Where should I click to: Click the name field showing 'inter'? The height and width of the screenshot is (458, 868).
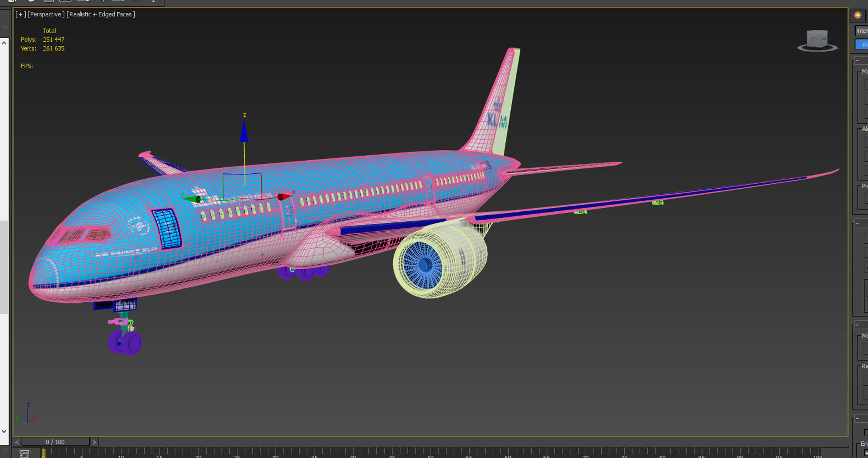[862, 31]
